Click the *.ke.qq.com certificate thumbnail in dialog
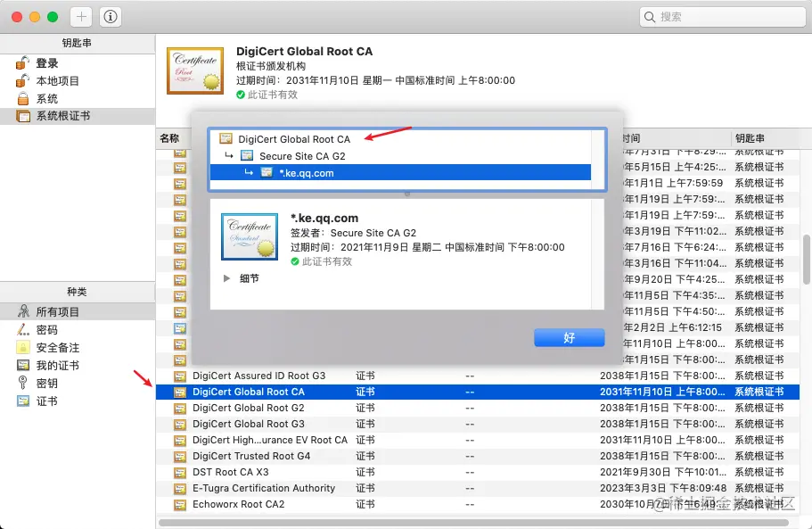 tap(250, 236)
